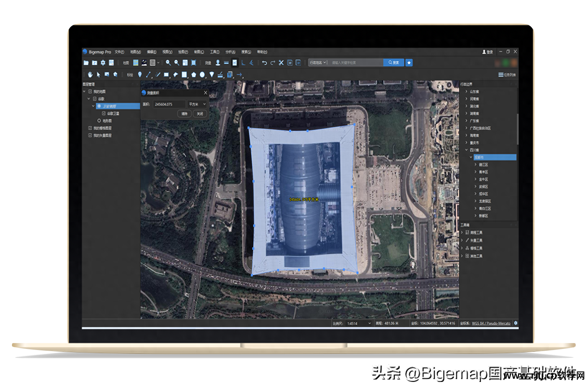Click the open folder icon in top toolbar
The image size is (588, 392).
point(86,63)
